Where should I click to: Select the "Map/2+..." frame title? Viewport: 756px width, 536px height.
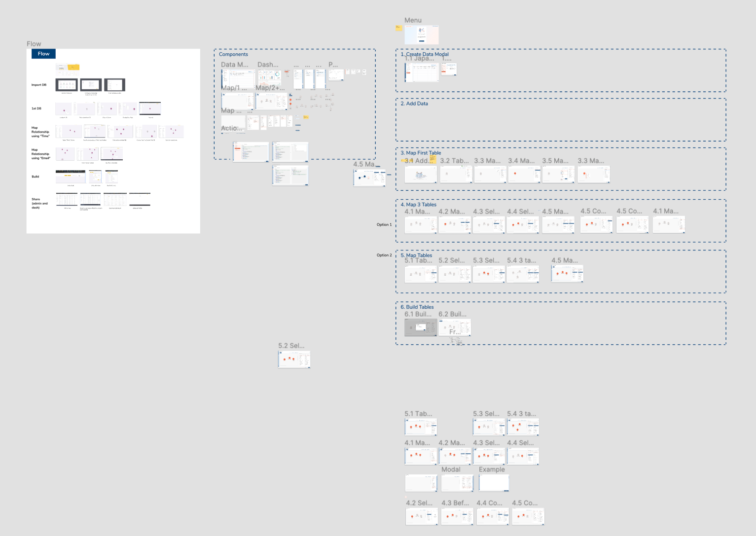point(269,88)
